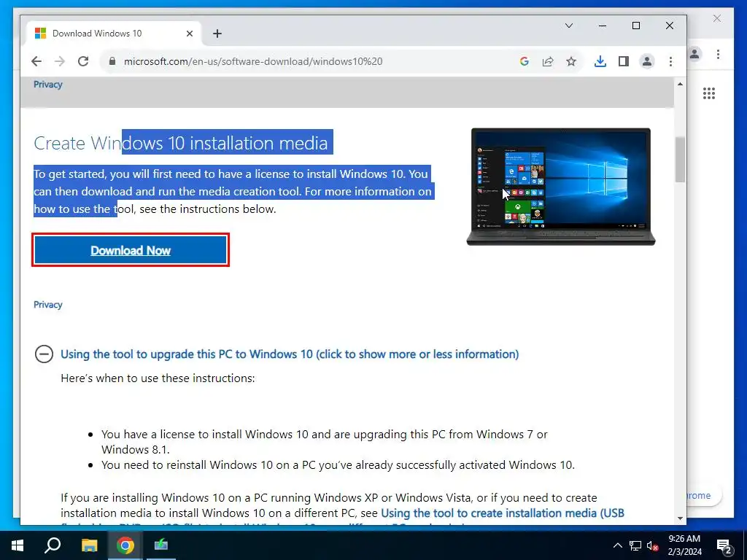Open the upper Privacy link in gray banner
This screenshot has height=560, width=747.
tap(48, 85)
